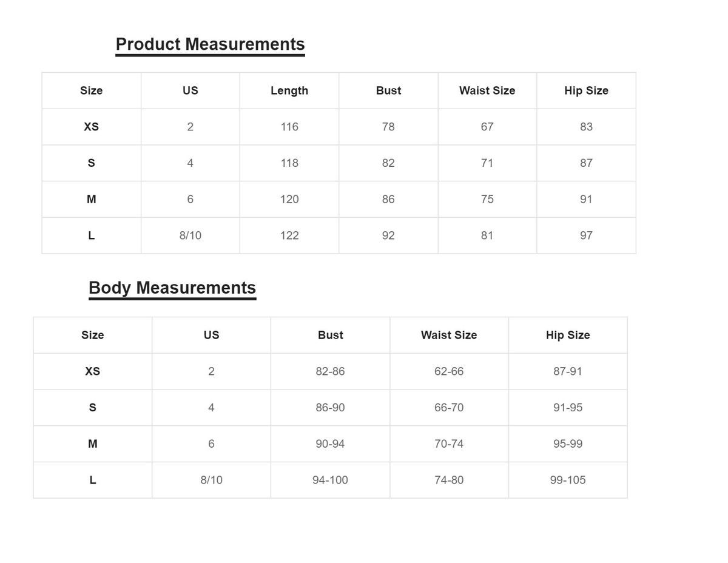Click the Body Measurements heading
Image resolution: width=728 pixels, height=563 pixels.
172,288
